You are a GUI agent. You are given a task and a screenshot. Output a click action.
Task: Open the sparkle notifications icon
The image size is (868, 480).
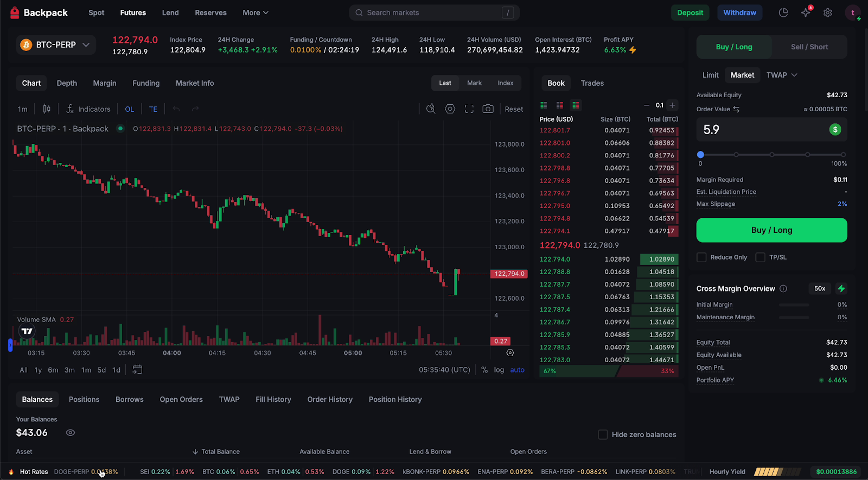click(x=806, y=12)
